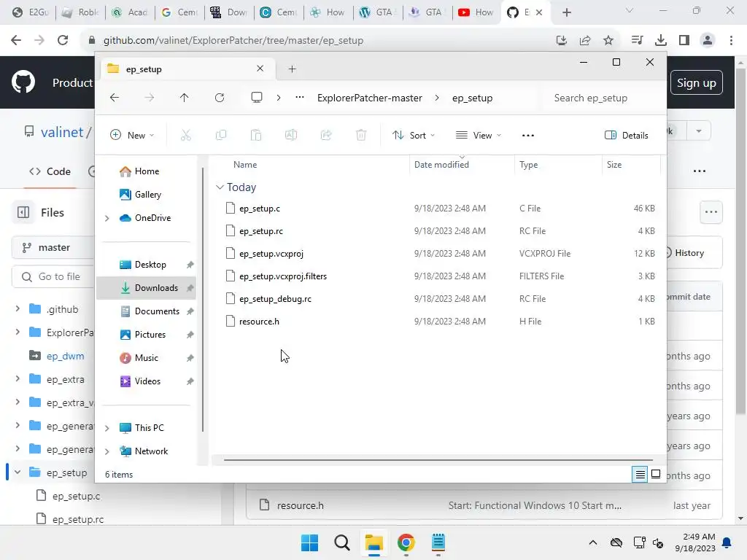Click the Chrome profile avatar icon
The image size is (747, 560).
tap(708, 41)
